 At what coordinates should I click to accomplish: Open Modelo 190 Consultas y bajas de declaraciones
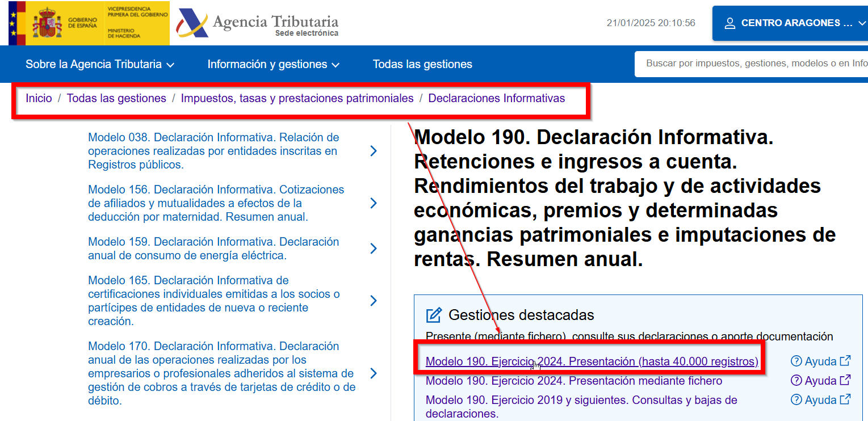[581, 407]
